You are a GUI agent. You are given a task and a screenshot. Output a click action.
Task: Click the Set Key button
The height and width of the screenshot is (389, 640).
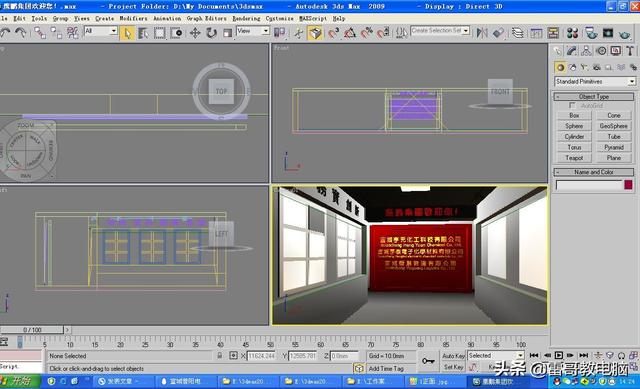pyautogui.click(x=453, y=367)
